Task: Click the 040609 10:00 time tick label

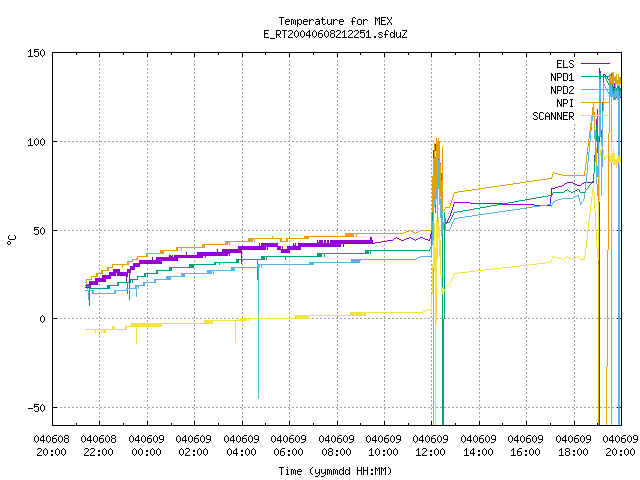Action: pos(384,446)
